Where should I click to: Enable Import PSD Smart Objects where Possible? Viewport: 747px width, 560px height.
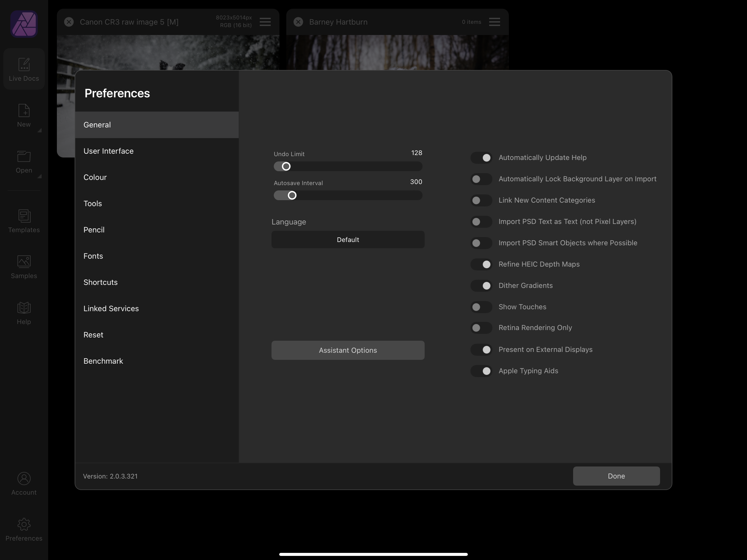pos(481,243)
